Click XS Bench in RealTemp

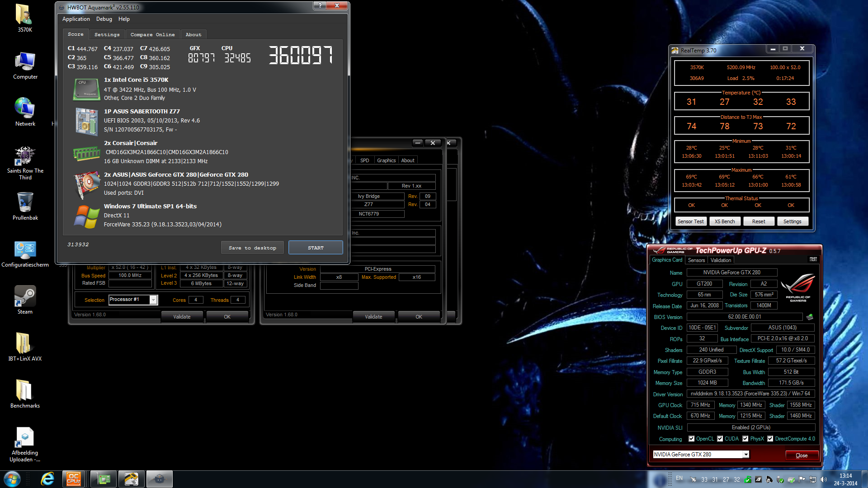tap(725, 221)
